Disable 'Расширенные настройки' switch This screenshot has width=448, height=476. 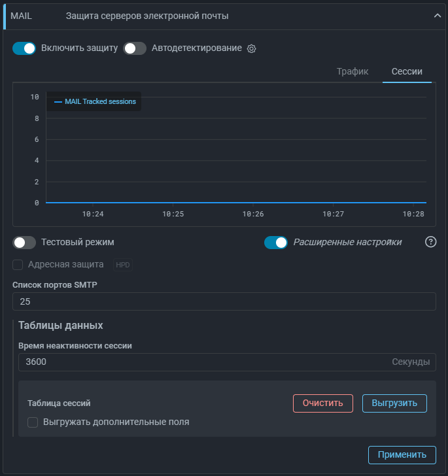coord(275,243)
